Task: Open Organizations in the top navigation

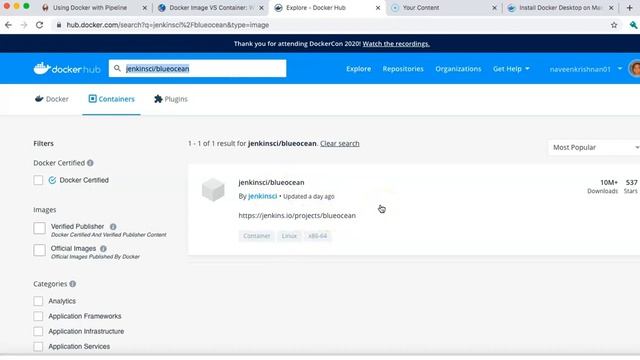Action: click(x=458, y=69)
